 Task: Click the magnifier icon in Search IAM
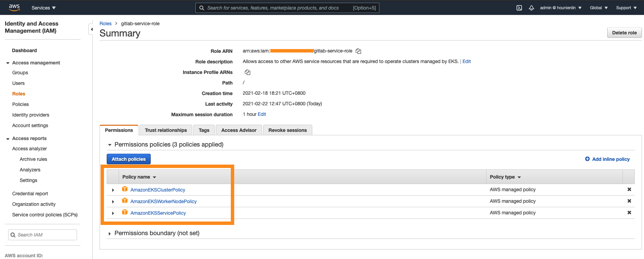pyautogui.click(x=13, y=235)
